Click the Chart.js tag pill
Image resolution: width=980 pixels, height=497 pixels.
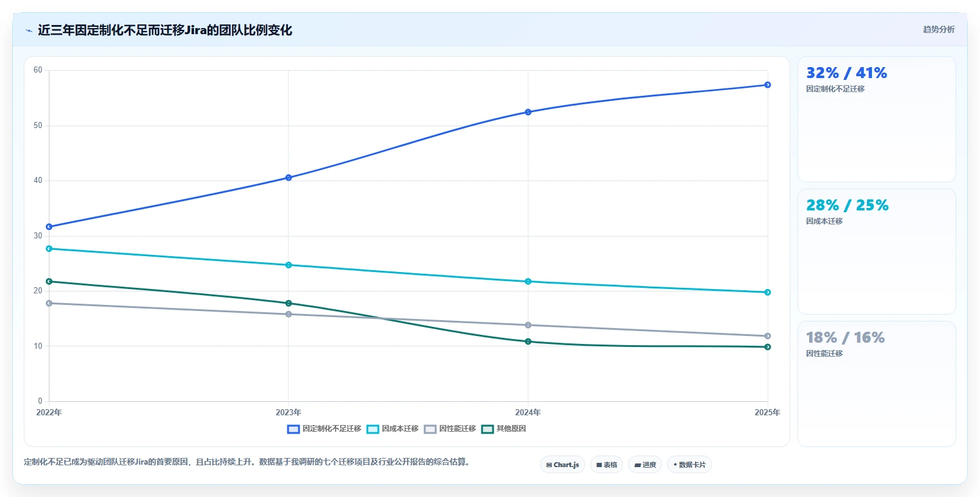coord(563,465)
